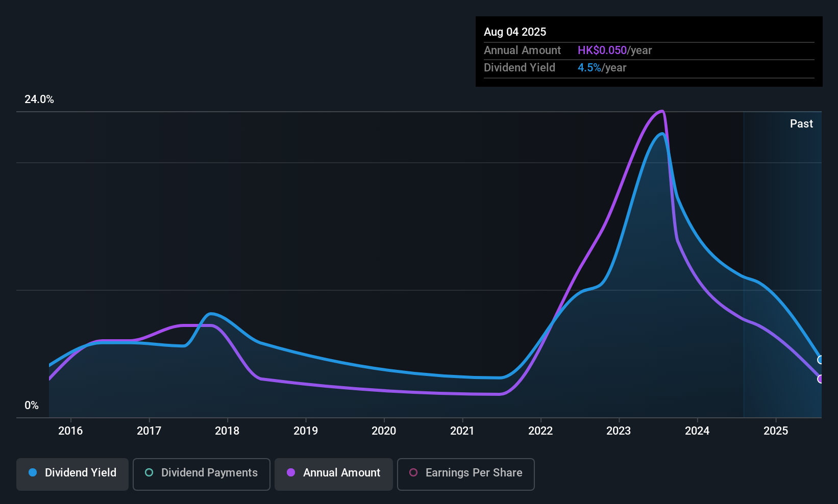Click the 0% y-axis label
Image resolution: width=838 pixels, height=504 pixels.
point(32,406)
